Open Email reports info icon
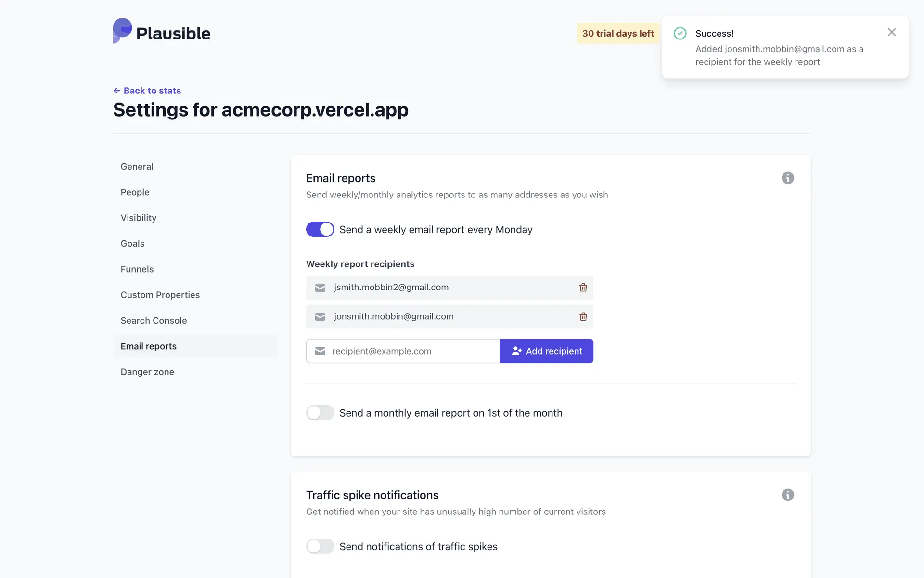924x578 pixels. click(787, 178)
